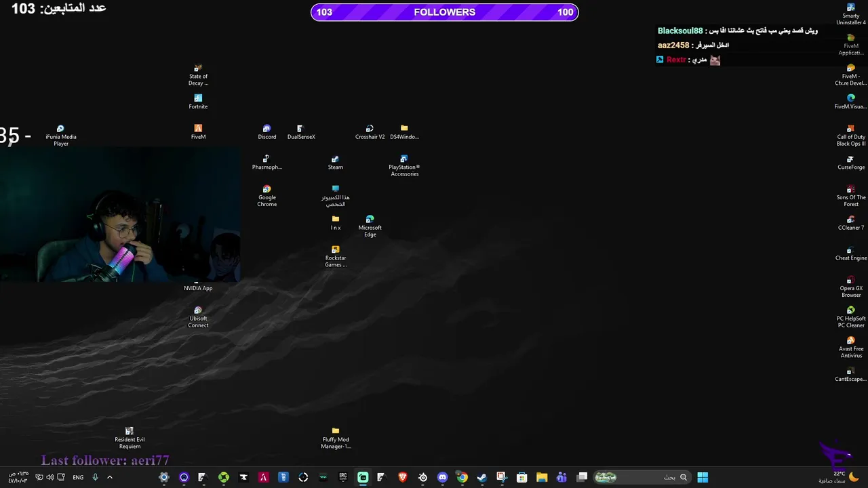Launch Sons Of The Forest
Image resolution: width=868 pixels, height=488 pixels.
[851, 196]
